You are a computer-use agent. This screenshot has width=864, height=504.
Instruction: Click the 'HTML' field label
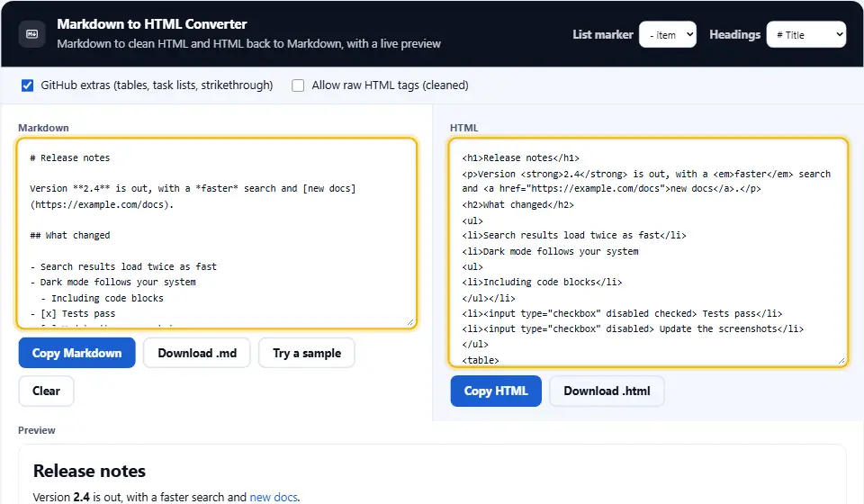coord(464,128)
